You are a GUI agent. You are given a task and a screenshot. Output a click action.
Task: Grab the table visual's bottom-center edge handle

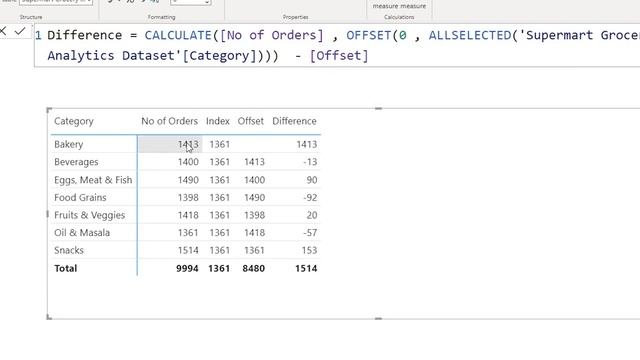378,318
